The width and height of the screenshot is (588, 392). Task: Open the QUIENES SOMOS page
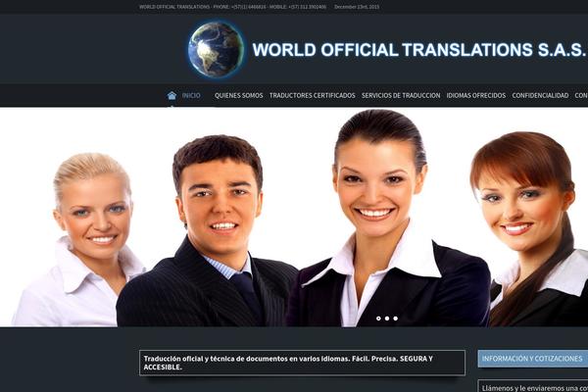[x=238, y=96]
